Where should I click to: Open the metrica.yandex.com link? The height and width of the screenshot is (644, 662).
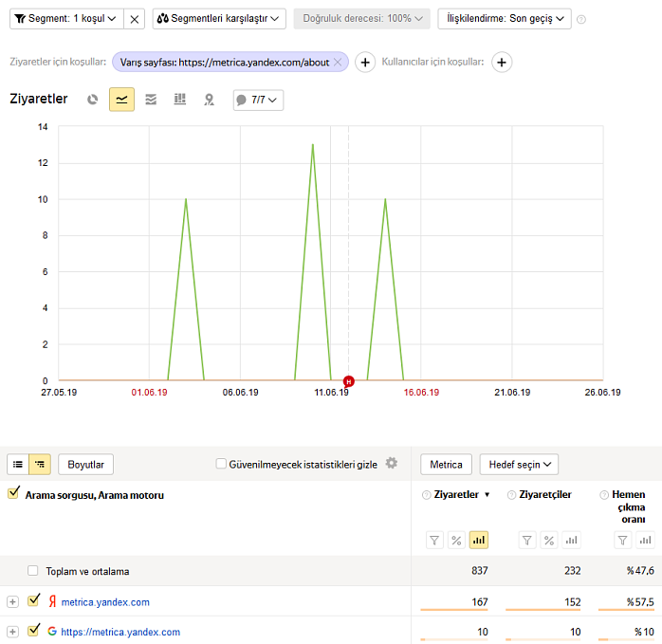tap(105, 602)
